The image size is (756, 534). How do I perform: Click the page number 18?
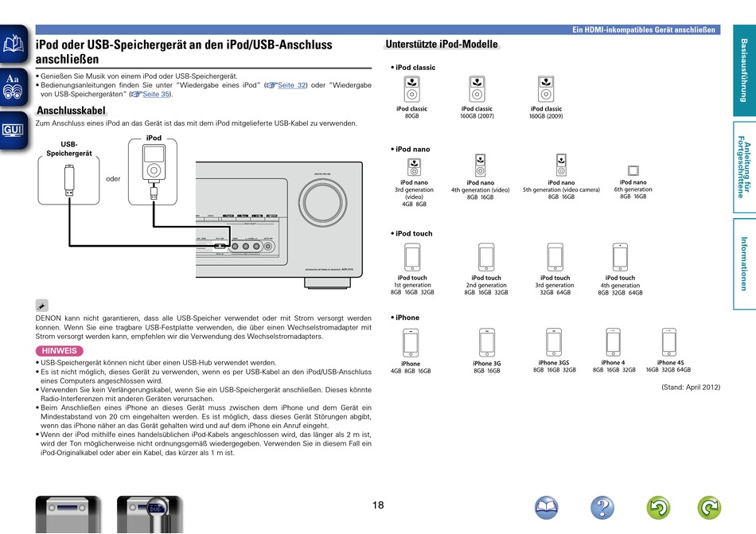coord(378,505)
